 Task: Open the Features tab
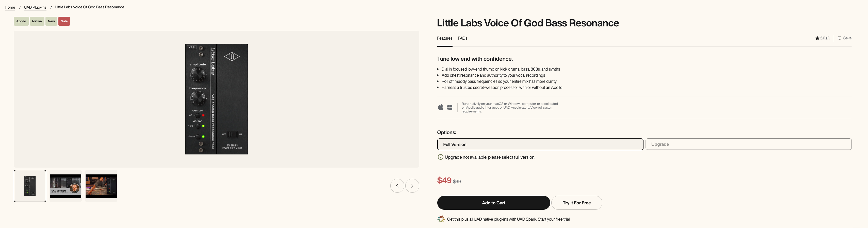[444, 38]
